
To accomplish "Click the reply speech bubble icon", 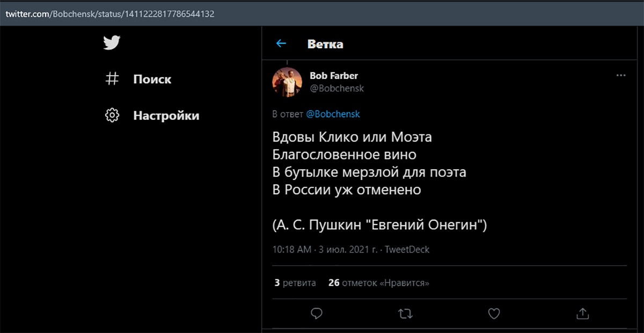I will click(x=317, y=313).
